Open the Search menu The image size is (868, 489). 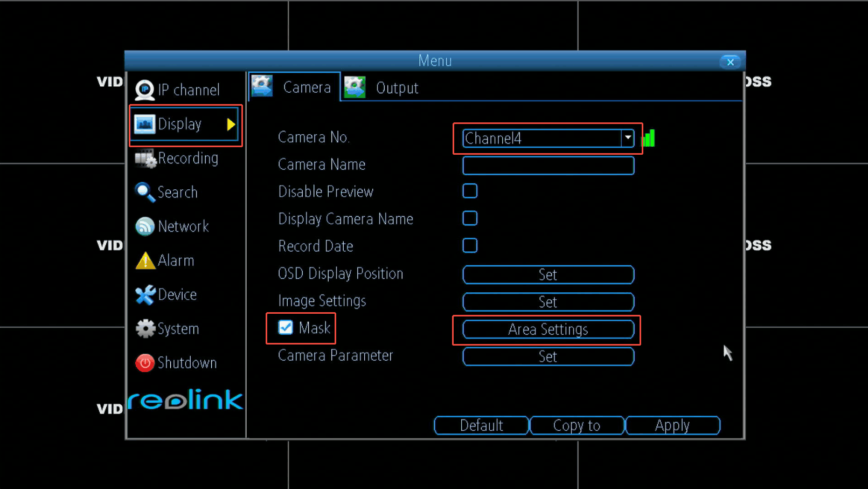tap(167, 192)
